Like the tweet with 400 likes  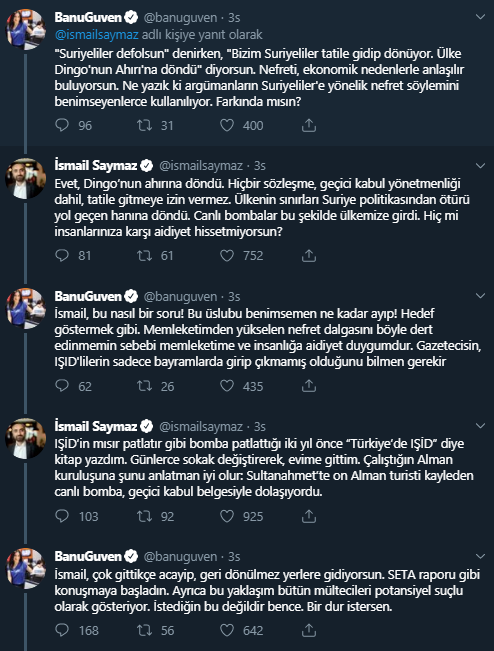click(x=227, y=125)
